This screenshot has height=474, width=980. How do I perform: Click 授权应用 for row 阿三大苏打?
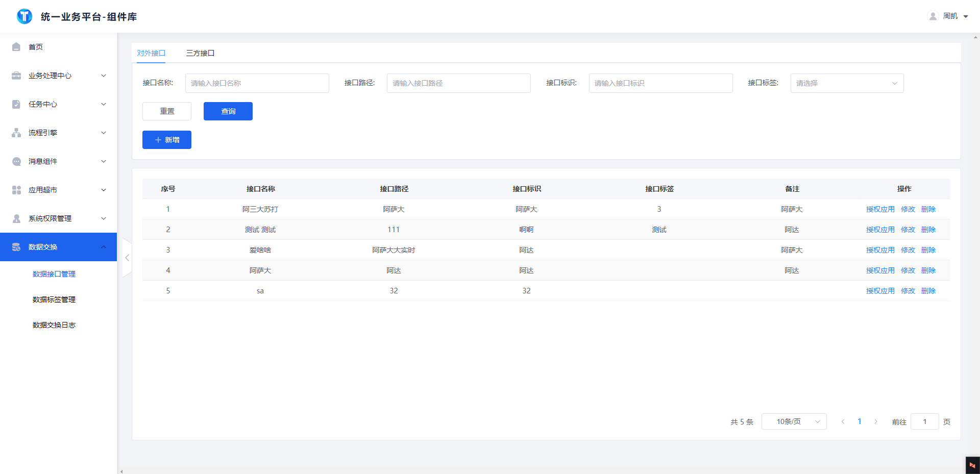pos(880,209)
